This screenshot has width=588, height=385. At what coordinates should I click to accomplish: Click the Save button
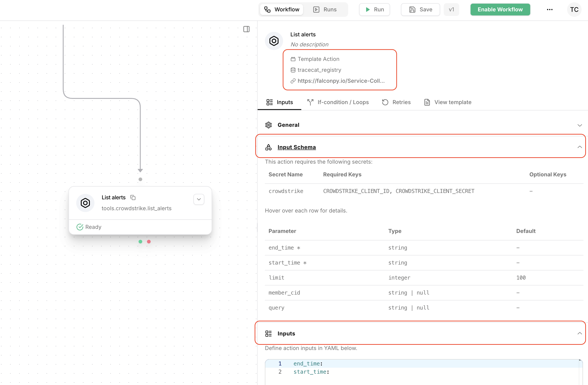tap(421, 10)
